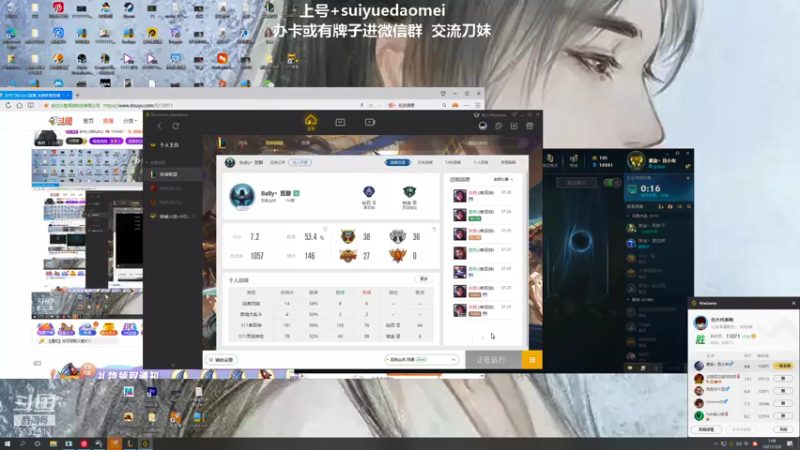Open the last recent match dated 07-25

point(483,310)
